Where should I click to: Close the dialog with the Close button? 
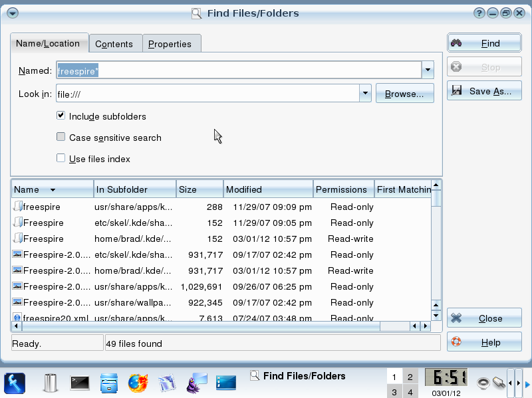pos(484,318)
